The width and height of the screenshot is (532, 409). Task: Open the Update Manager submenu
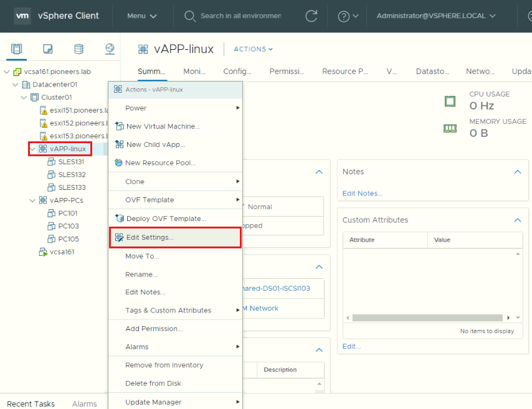tap(176, 402)
